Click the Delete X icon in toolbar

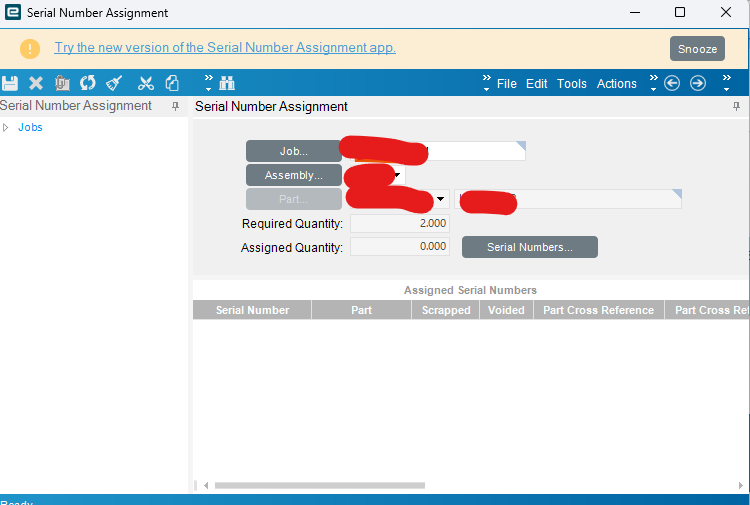[36, 83]
